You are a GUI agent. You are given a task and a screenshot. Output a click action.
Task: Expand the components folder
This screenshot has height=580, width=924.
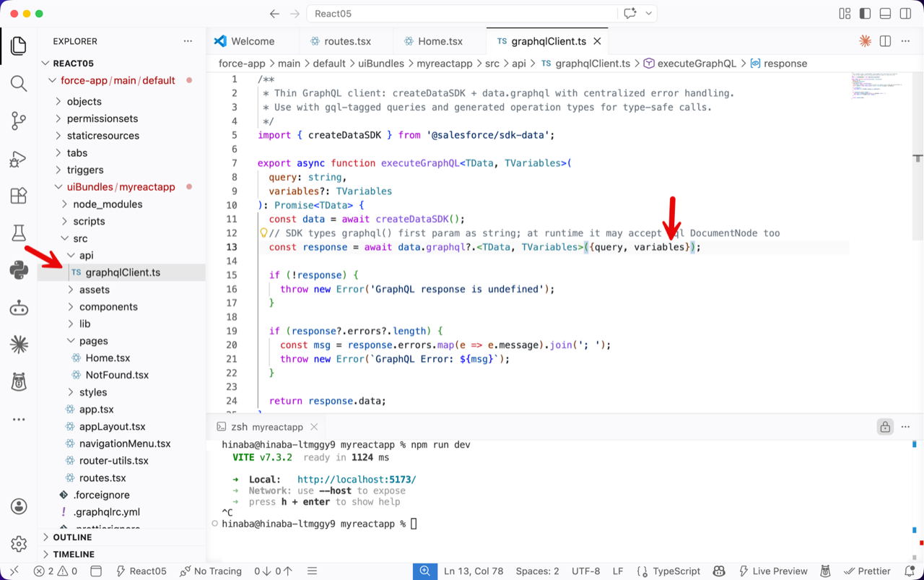point(108,306)
